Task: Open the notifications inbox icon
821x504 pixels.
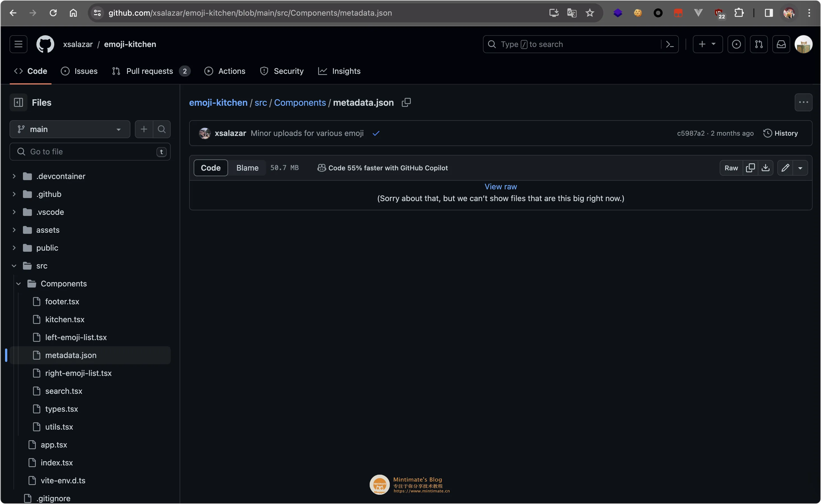Action: pyautogui.click(x=781, y=44)
